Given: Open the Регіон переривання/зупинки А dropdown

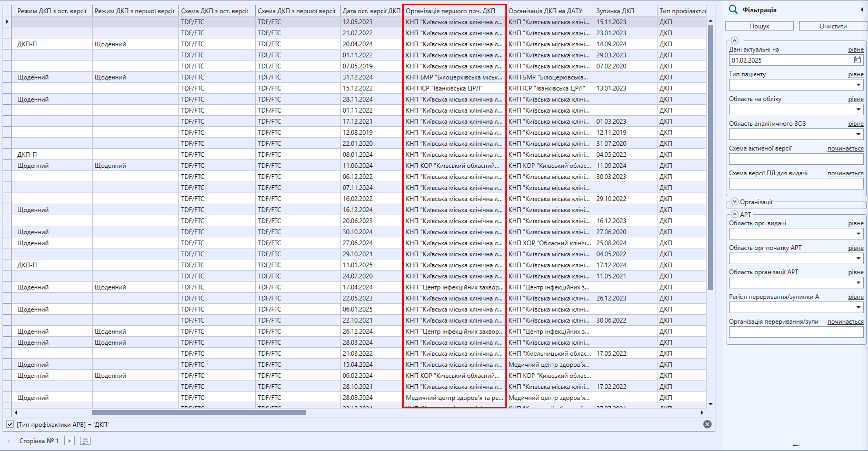Looking at the screenshot, I should [859, 307].
